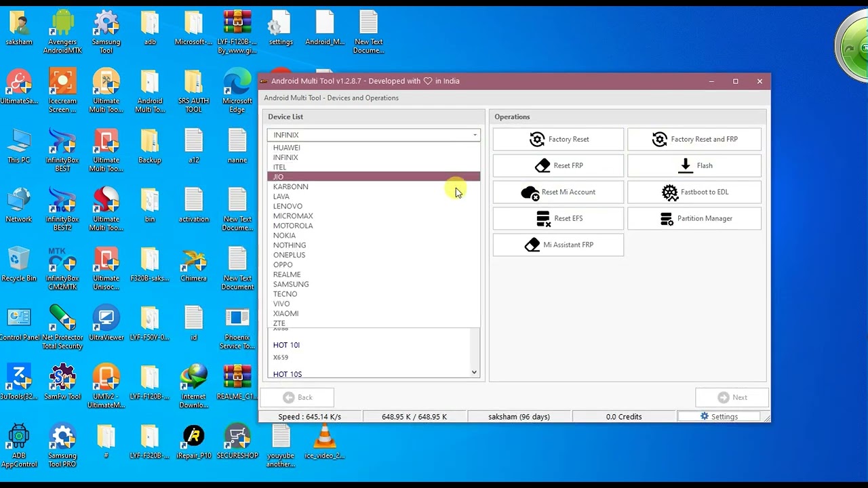Open InfinityBox BEST desktop shortcut

tap(62, 150)
